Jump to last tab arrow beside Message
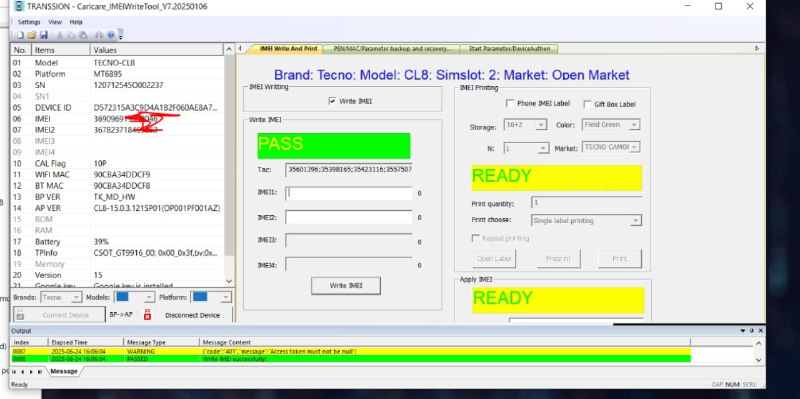This screenshot has width=800, height=399. click(40, 372)
